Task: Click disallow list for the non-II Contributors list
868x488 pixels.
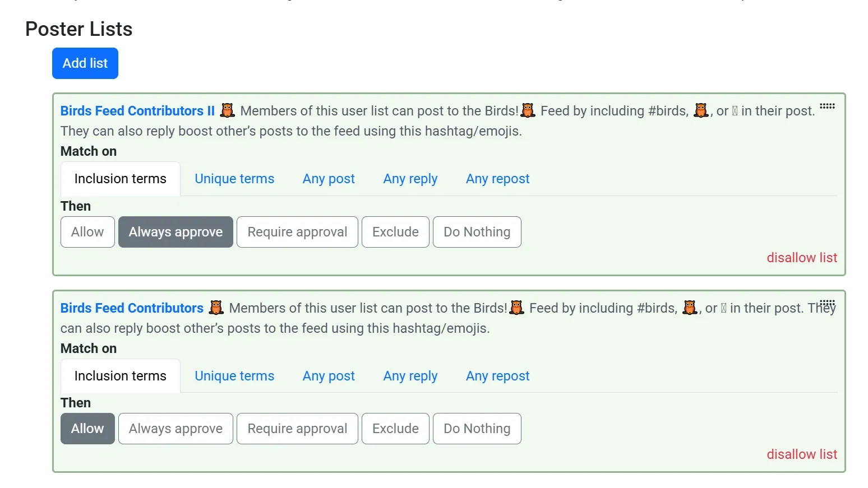Action: pyautogui.click(x=802, y=454)
